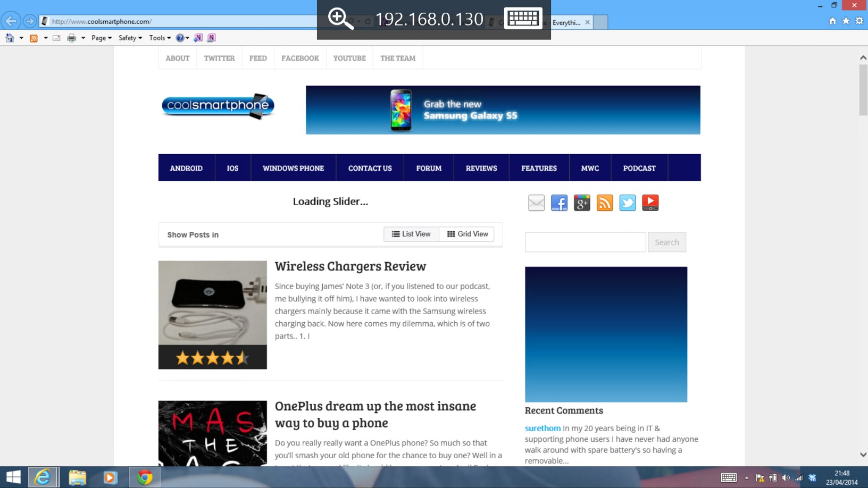Click the surethom commenter link
Viewport: 868px width, 488px height.
pyautogui.click(x=542, y=428)
